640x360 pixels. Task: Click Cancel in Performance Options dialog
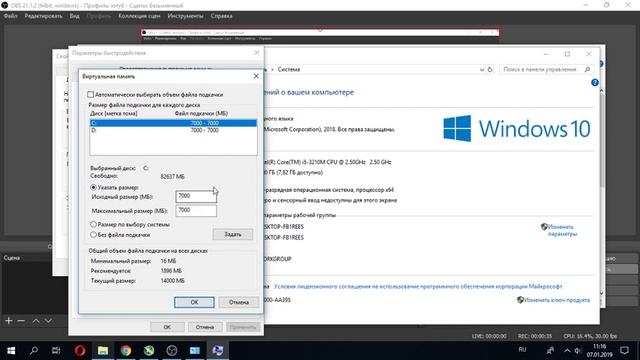click(205, 327)
